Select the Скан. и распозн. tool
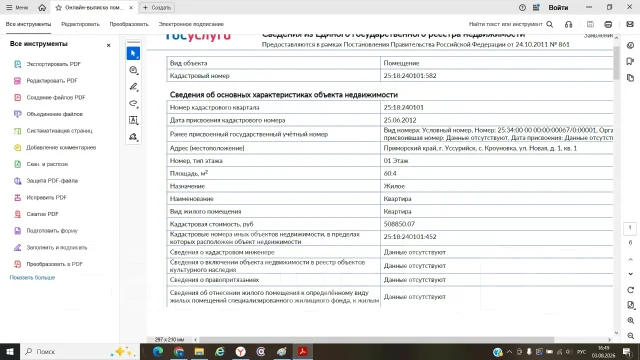The image size is (640, 360). coord(41,164)
